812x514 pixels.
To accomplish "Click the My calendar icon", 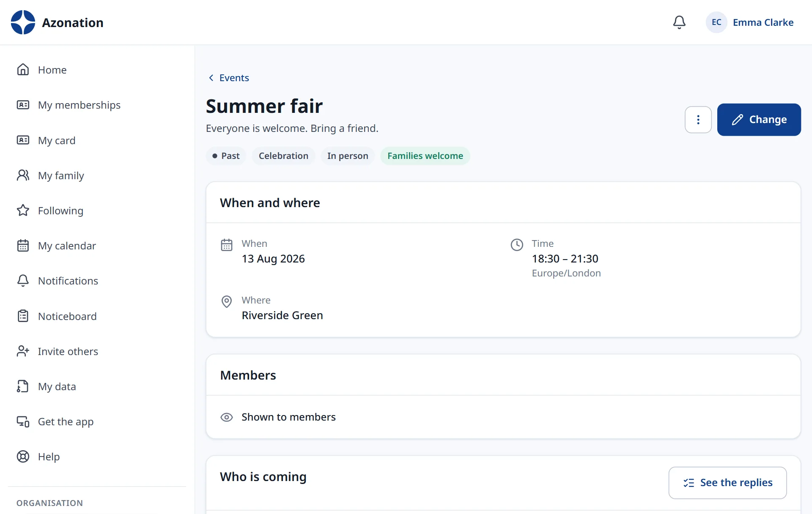I will (23, 246).
